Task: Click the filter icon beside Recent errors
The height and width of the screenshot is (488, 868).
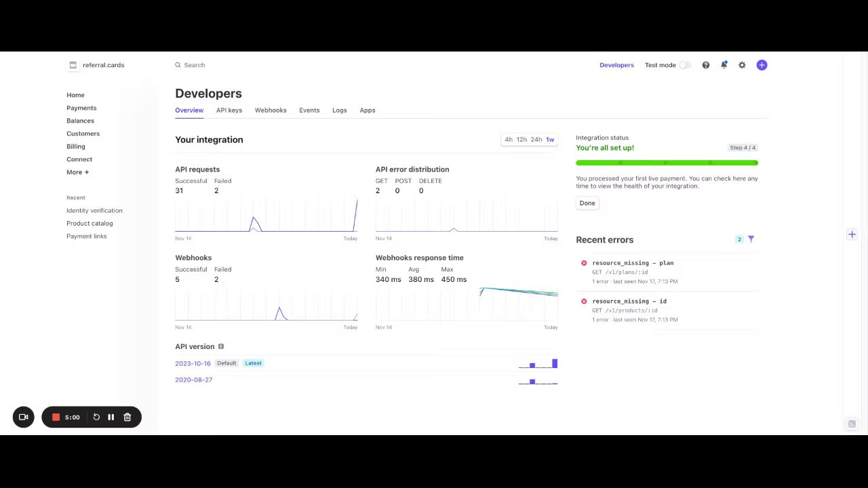Action: pyautogui.click(x=751, y=239)
